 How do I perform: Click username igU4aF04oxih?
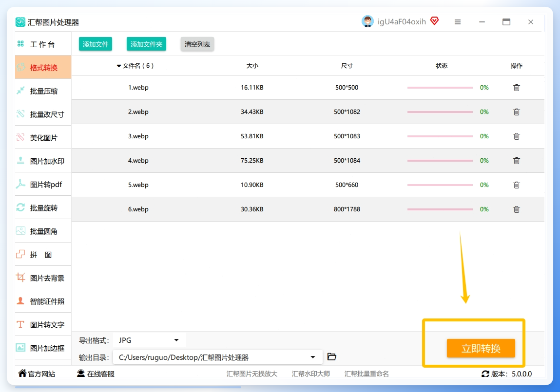point(402,22)
